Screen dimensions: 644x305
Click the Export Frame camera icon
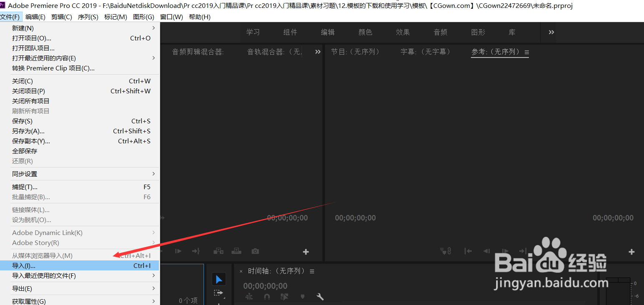coord(255,251)
